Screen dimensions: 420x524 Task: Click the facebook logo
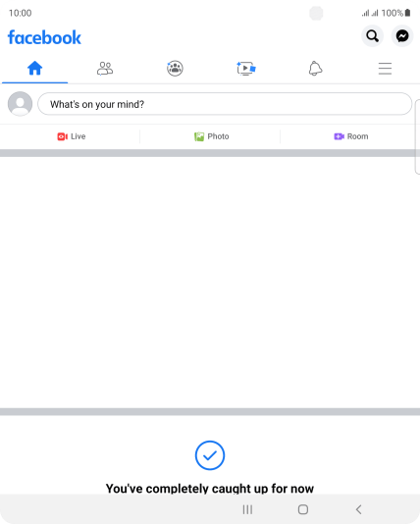pyautogui.click(x=44, y=37)
